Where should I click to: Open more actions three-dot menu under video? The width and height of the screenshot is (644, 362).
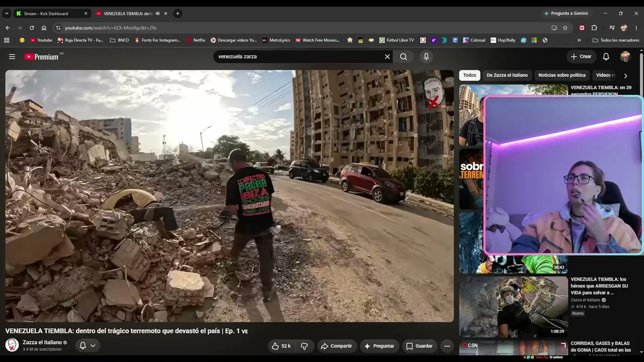447,346
